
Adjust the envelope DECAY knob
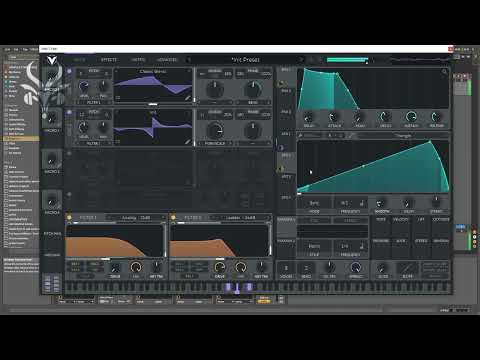(x=385, y=117)
